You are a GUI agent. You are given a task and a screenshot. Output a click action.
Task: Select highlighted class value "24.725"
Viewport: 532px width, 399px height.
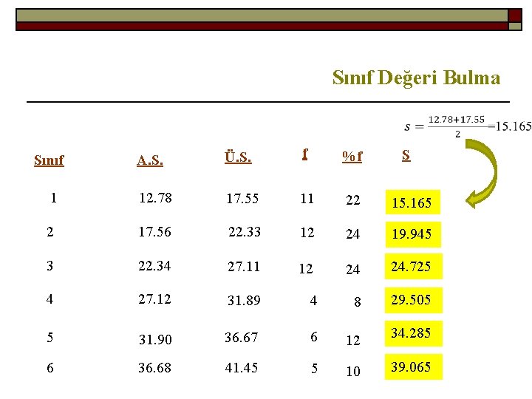[414, 266]
